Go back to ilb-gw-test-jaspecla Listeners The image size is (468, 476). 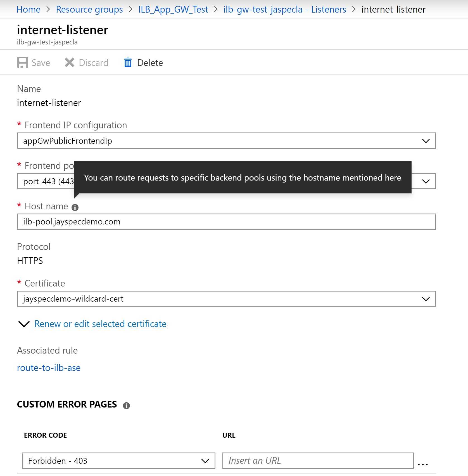click(285, 10)
